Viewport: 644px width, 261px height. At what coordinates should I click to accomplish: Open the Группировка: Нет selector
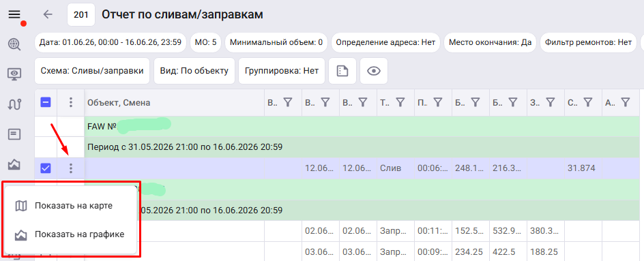pos(282,71)
